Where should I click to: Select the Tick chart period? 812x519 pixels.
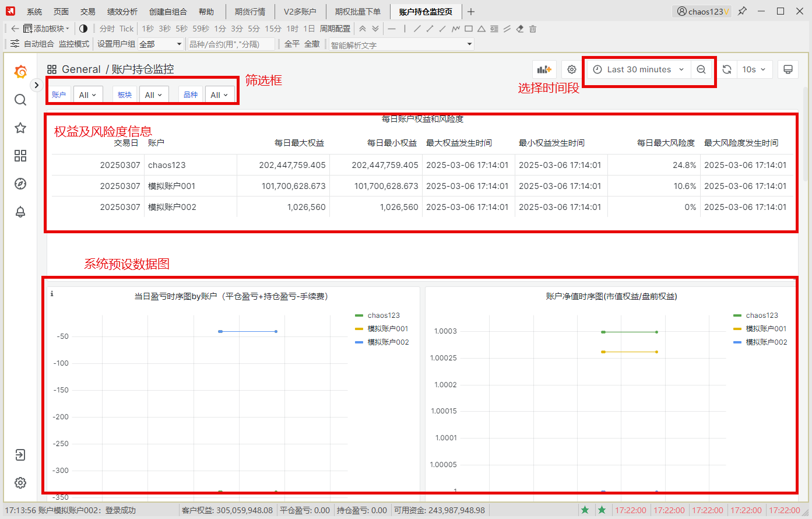pyautogui.click(x=126, y=29)
